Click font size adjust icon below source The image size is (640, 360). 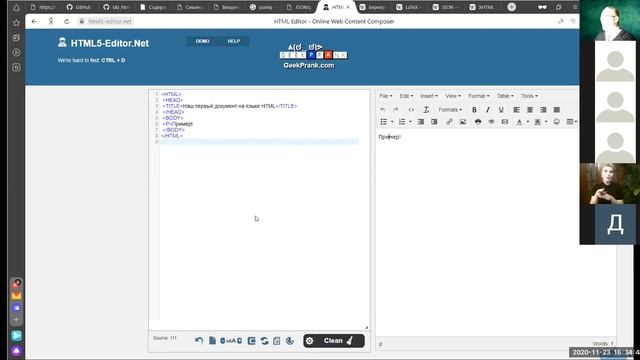231,340
